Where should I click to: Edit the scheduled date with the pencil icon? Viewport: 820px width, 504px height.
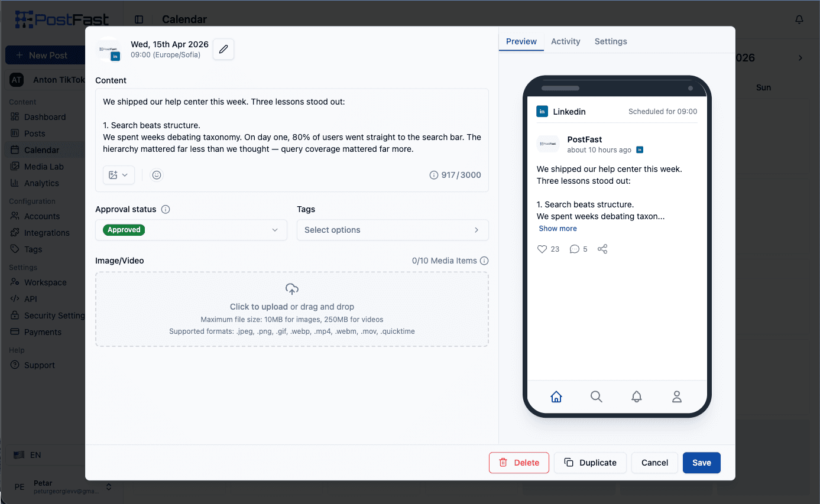pyautogui.click(x=223, y=50)
